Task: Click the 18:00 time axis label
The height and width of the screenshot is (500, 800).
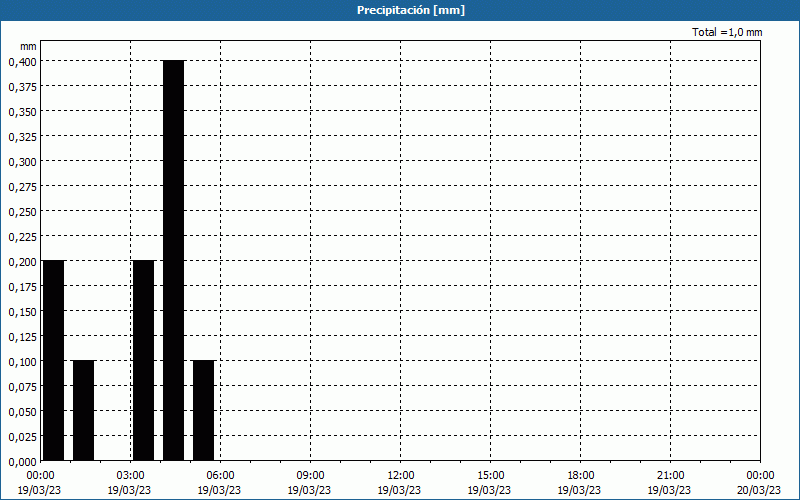Action: pyautogui.click(x=580, y=476)
